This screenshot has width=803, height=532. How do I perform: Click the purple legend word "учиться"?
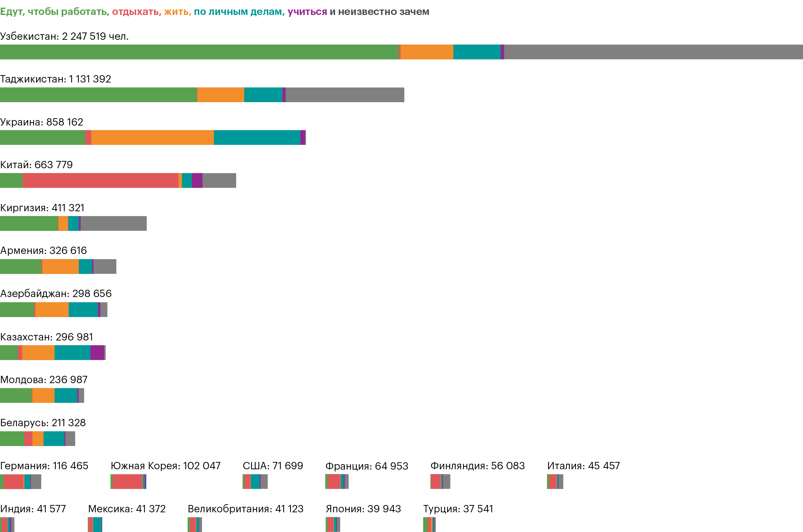[307, 12]
